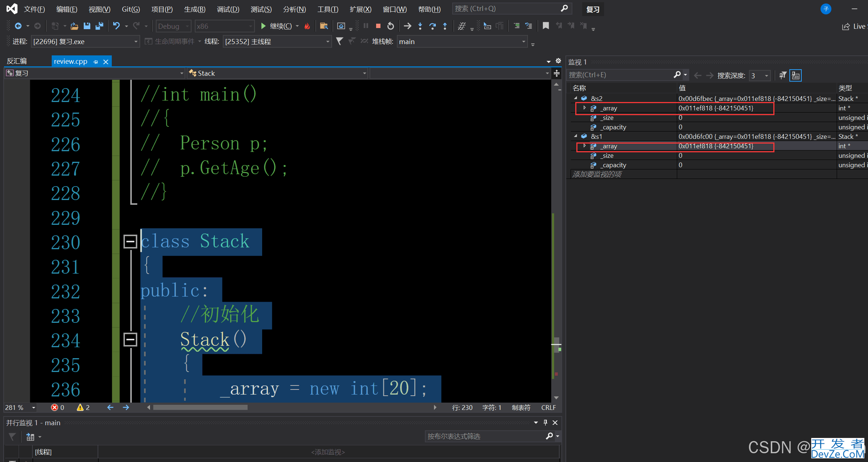Collapse the &s1 watch entry

coord(576,136)
